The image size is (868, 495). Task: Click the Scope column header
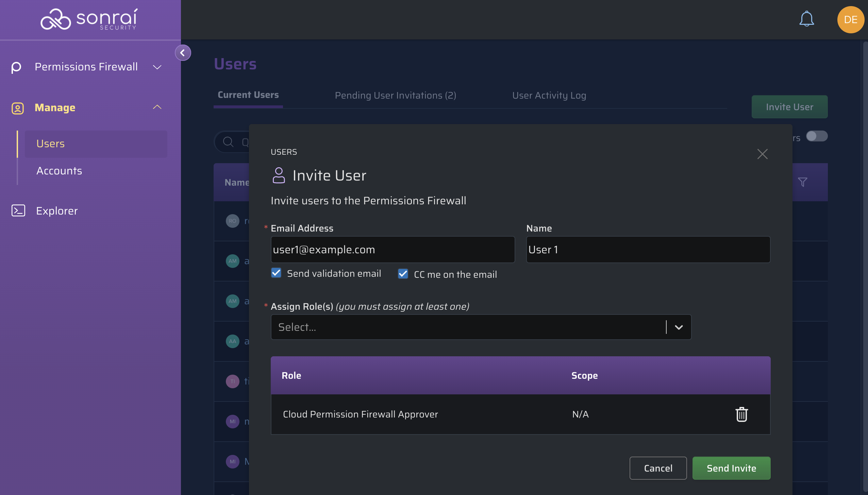click(x=585, y=376)
